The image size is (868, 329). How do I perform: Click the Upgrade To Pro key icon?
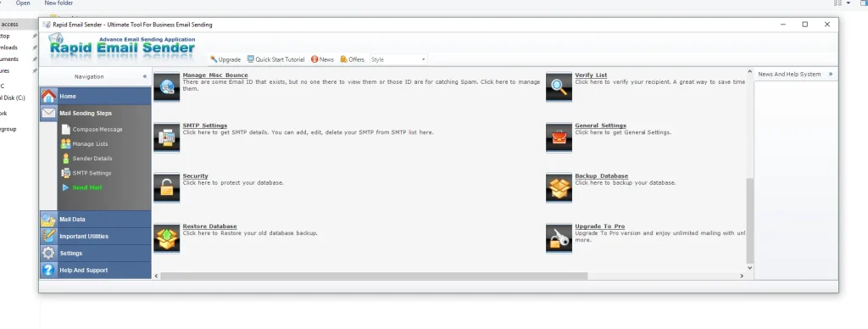tap(559, 238)
